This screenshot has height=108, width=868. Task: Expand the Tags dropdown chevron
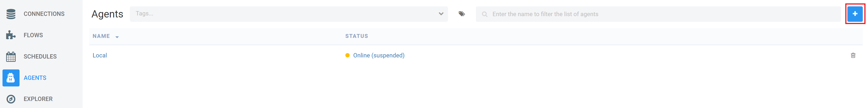[x=441, y=14]
